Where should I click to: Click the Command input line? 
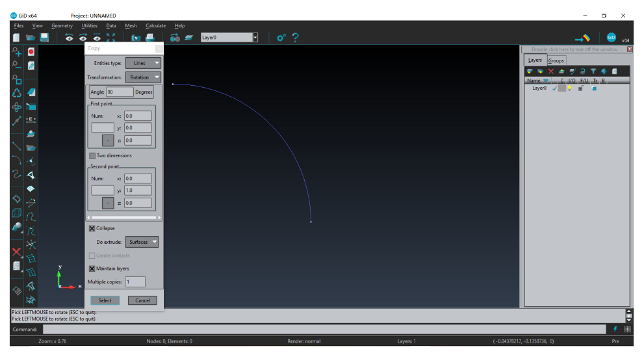[x=324, y=329]
